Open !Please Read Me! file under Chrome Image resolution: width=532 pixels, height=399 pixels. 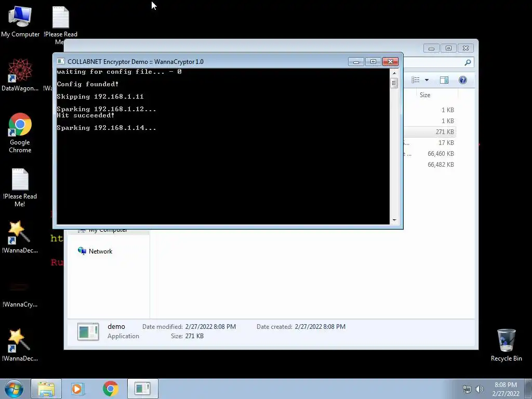(x=20, y=187)
